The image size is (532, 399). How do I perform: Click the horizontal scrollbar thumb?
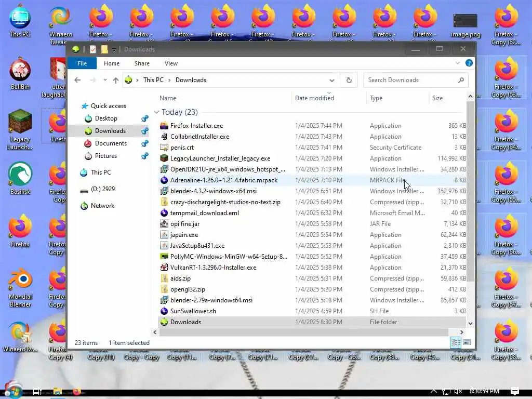[303, 332]
